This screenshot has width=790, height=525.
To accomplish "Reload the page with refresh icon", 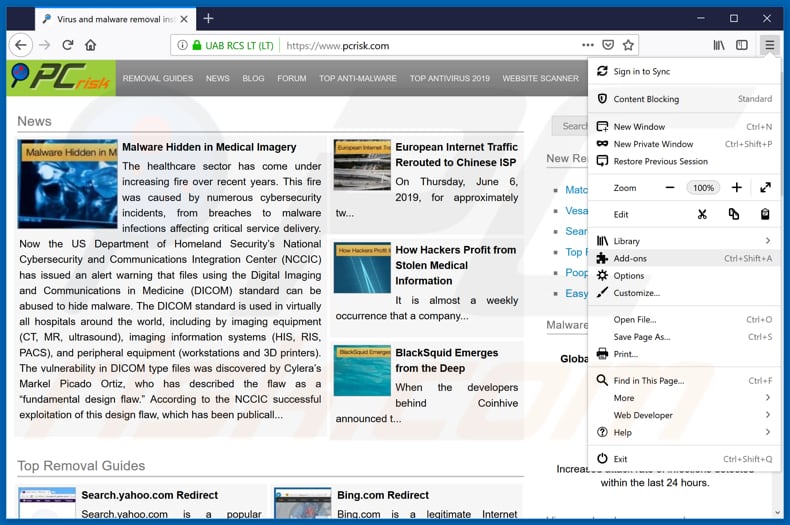I will 68,45.
